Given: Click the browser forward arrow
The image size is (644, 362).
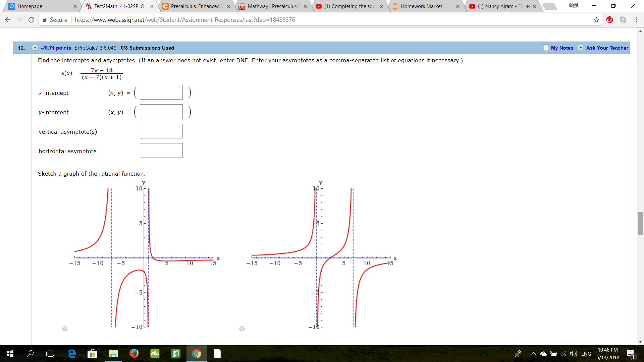Looking at the screenshot, I should click(x=19, y=20).
